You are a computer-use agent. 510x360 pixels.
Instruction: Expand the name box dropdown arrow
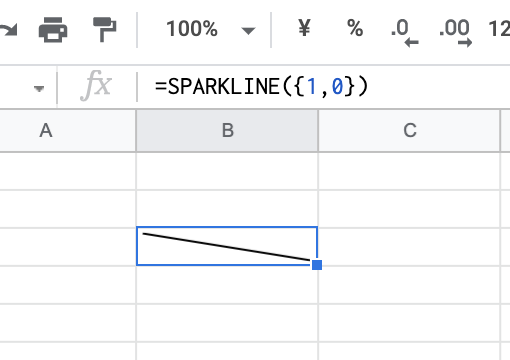(39, 89)
